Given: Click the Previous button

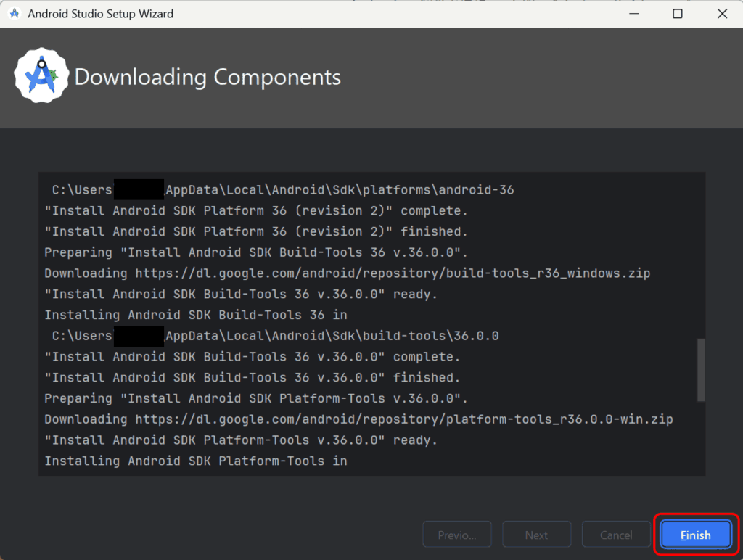Looking at the screenshot, I should pos(457,535).
